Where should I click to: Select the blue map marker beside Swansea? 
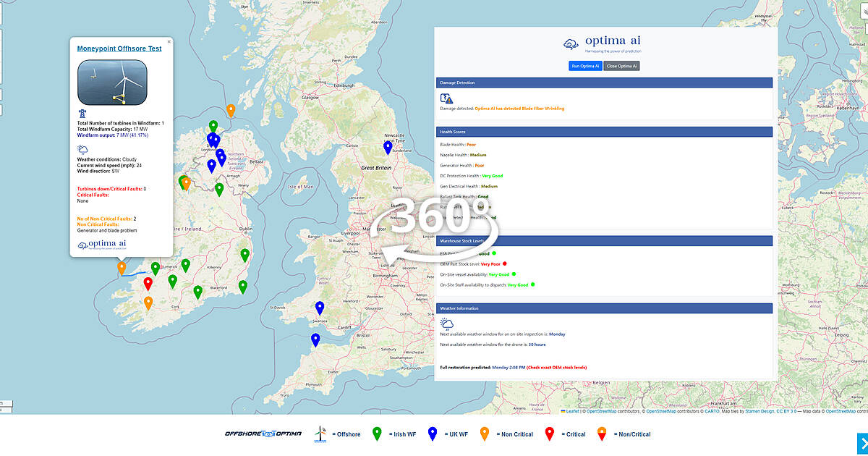(x=320, y=308)
